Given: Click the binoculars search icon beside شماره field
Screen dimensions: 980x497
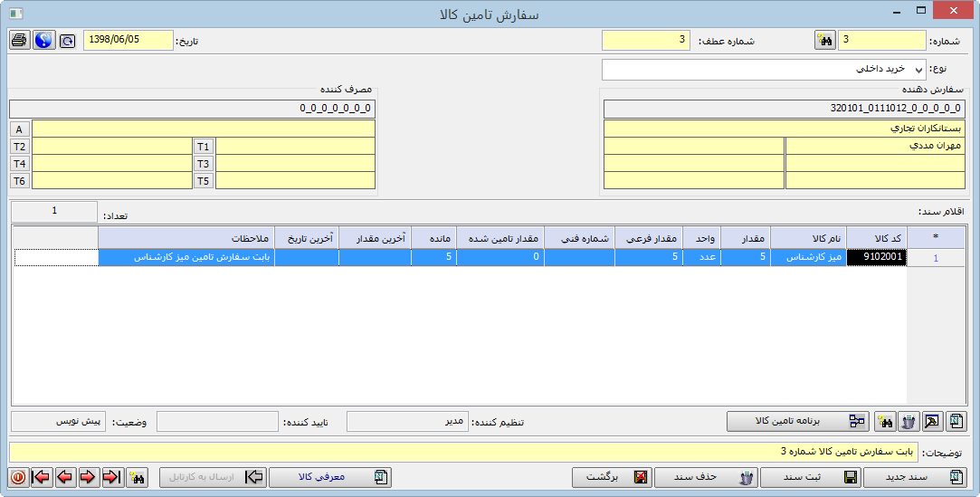Looking at the screenshot, I should click(825, 40).
